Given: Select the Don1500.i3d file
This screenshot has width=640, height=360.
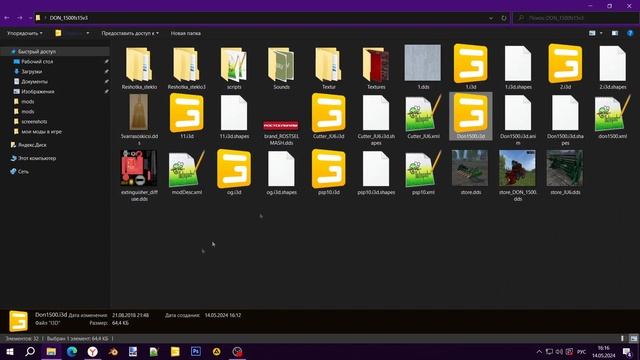Looking at the screenshot, I should [x=471, y=117].
